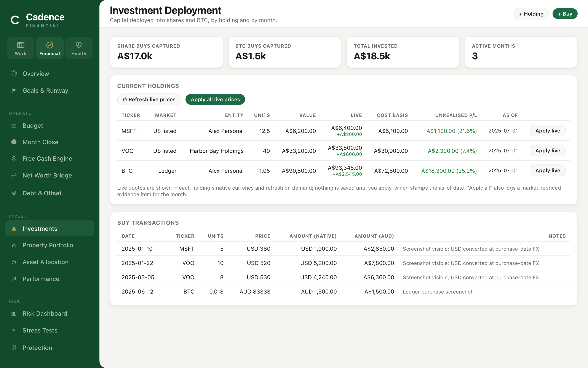The image size is (588, 368).
Task: Click the BTC Buys Captured card
Action: [x=284, y=52]
